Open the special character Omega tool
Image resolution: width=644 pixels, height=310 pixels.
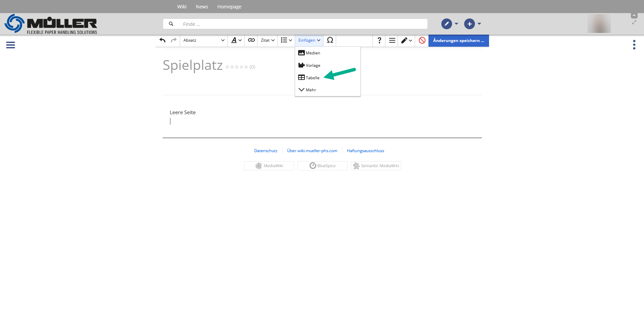click(330, 40)
